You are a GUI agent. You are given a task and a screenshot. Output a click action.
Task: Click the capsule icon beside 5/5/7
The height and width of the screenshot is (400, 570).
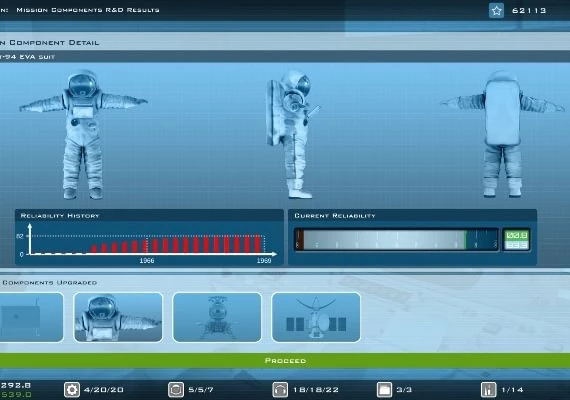coord(176,389)
